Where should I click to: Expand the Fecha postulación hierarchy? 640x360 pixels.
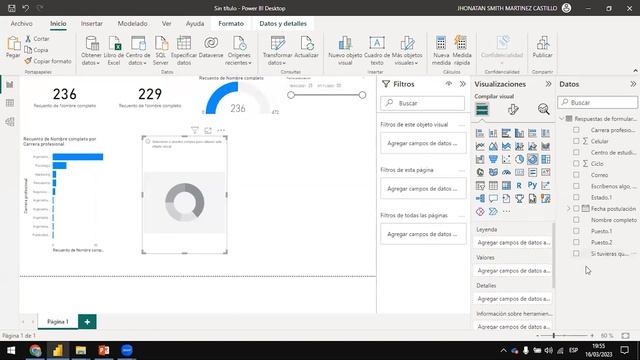point(569,209)
